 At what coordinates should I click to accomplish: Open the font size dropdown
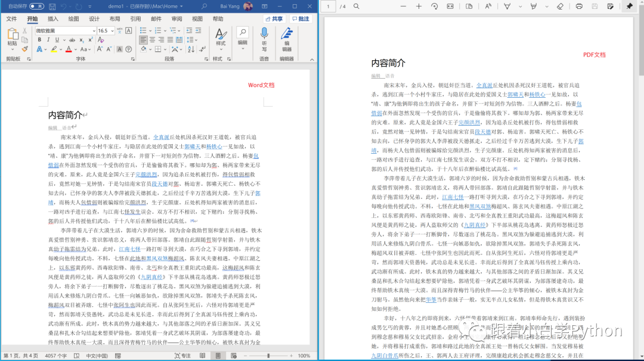click(x=112, y=31)
